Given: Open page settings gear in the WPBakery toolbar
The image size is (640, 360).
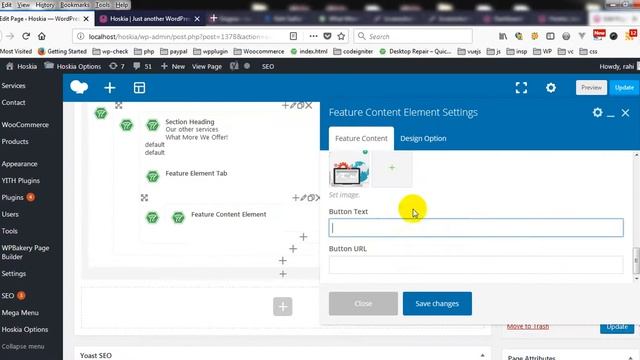Looking at the screenshot, I should [x=551, y=88].
